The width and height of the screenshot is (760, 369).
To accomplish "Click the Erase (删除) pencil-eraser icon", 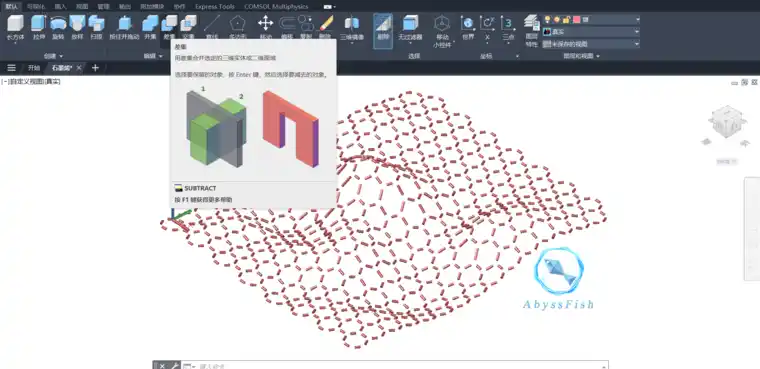I will 326,23.
